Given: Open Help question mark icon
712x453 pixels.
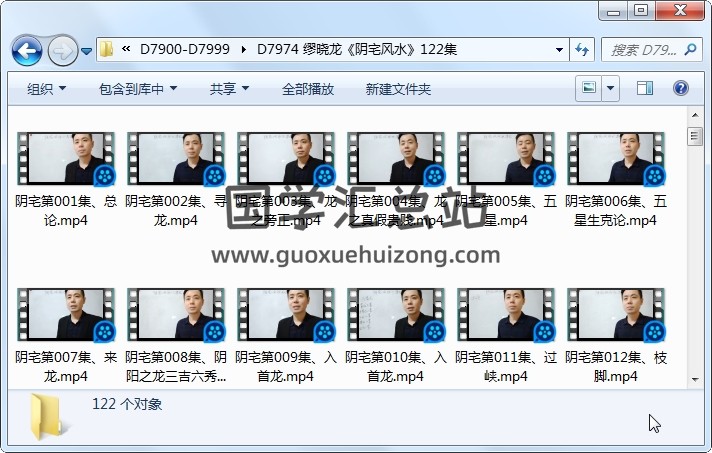Looking at the screenshot, I should pyautogui.click(x=681, y=88).
